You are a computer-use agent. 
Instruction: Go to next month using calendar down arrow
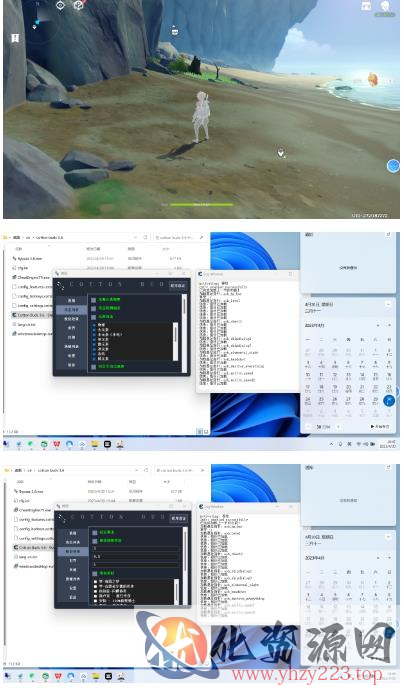389,326
